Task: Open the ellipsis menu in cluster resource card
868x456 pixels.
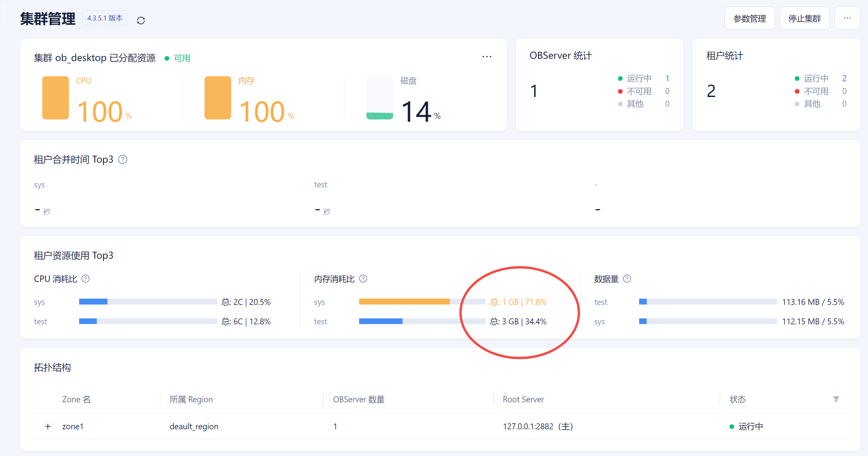Action: [x=486, y=57]
